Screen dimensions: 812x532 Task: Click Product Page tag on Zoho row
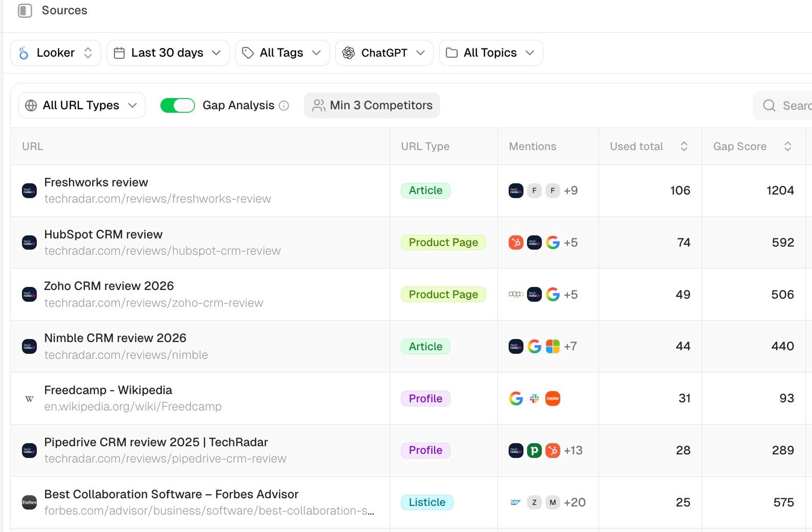coord(443,295)
